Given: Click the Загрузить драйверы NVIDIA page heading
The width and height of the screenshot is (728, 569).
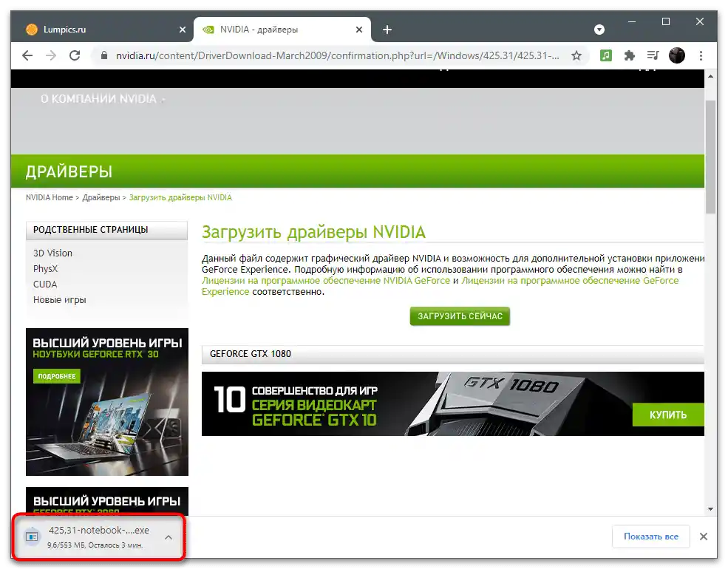Looking at the screenshot, I should click(x=313, y=232).
